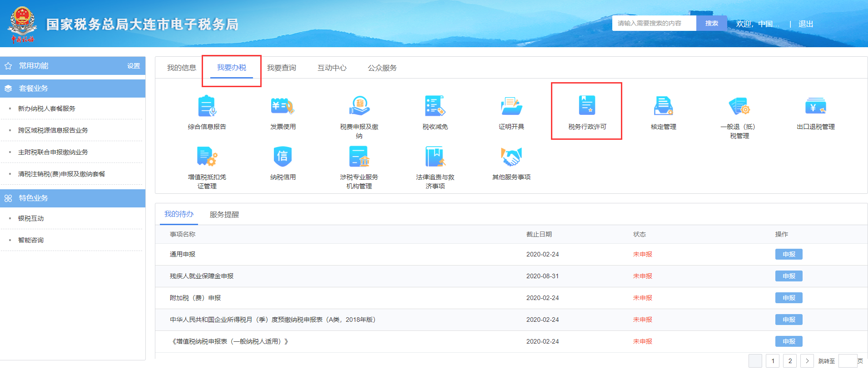This screenshot has height=379, width=868.
Task: Click 法律追责与救济事项 icon
Action: click(435, 157)
